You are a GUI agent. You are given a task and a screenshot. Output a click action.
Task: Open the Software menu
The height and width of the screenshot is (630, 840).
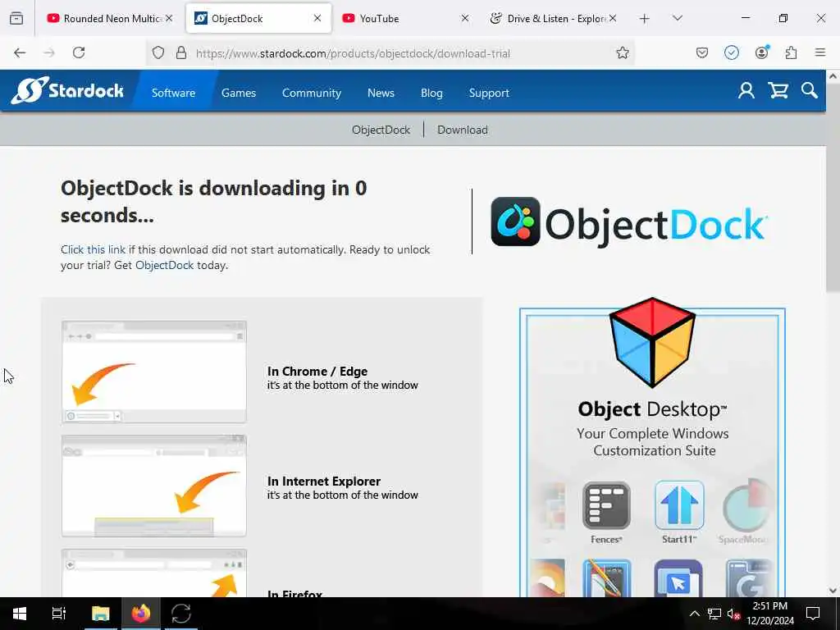click(x=173, y=93)
